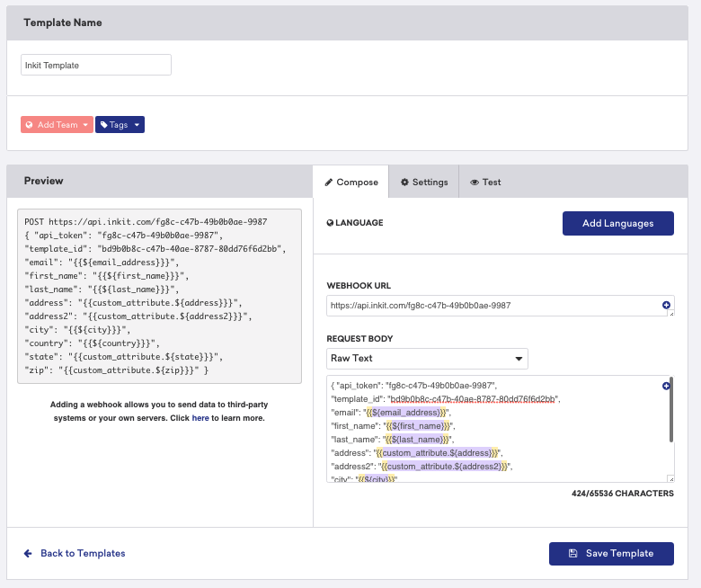This screenshot has width=701, height=588.
Task: Click the eye icon on Test tab
Action: (475, 182)
